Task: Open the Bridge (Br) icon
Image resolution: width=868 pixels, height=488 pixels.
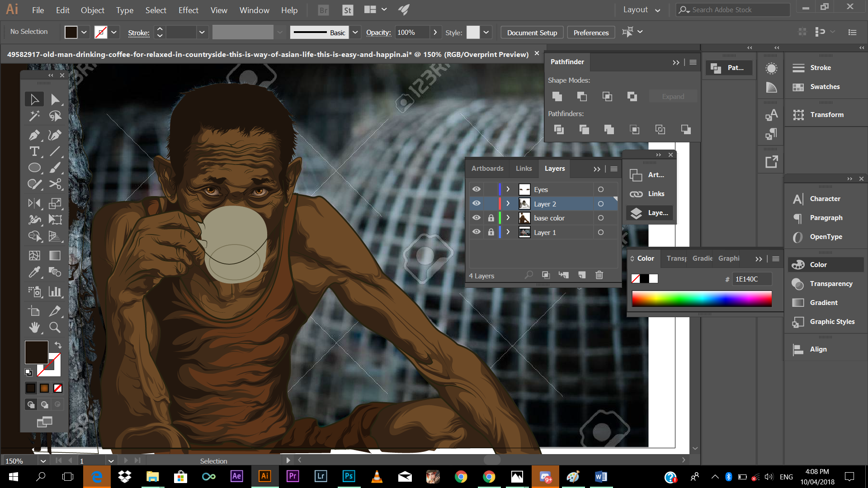Action: 323,10
